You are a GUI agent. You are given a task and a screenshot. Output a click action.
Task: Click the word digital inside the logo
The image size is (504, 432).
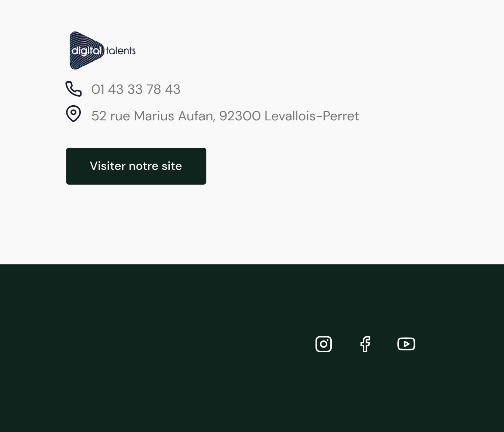(86, 51)
